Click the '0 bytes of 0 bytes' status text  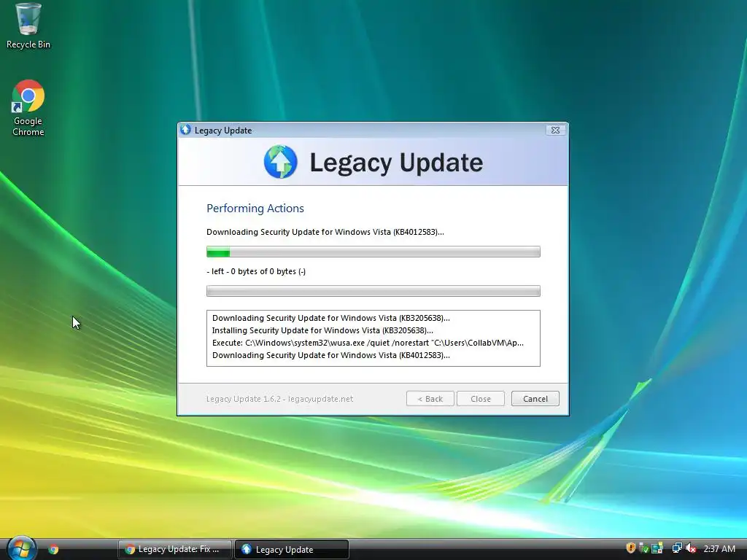pos(256,271)
